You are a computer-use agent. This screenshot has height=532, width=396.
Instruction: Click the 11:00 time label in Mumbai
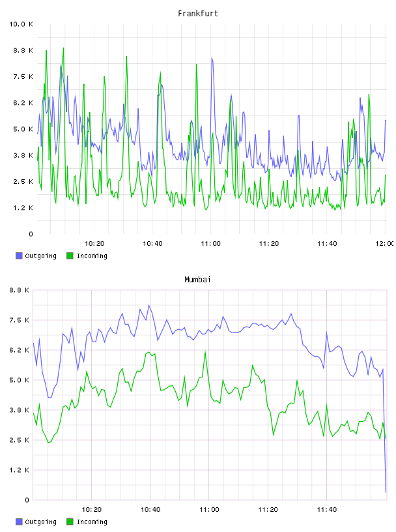pos(209,510)
